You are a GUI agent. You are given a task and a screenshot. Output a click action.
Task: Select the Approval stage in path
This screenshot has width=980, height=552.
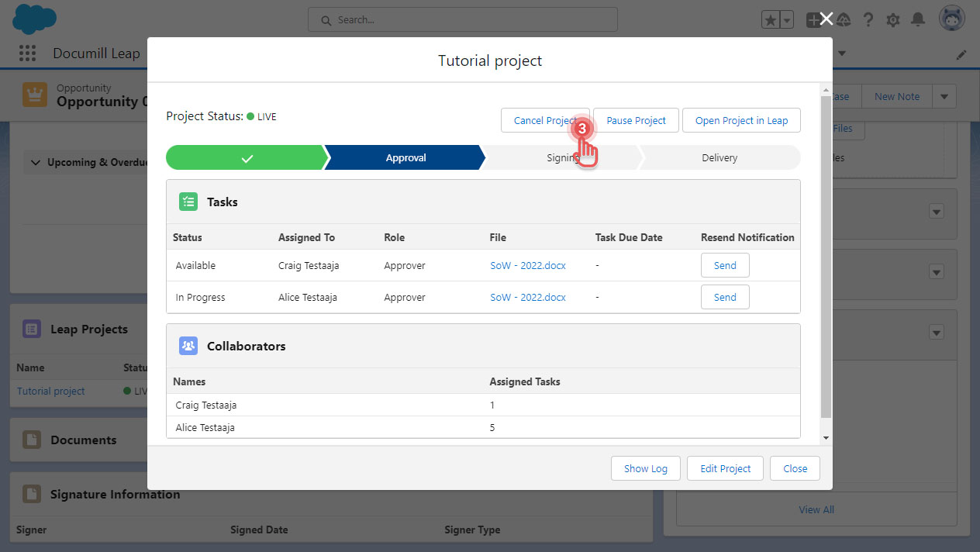405,157
